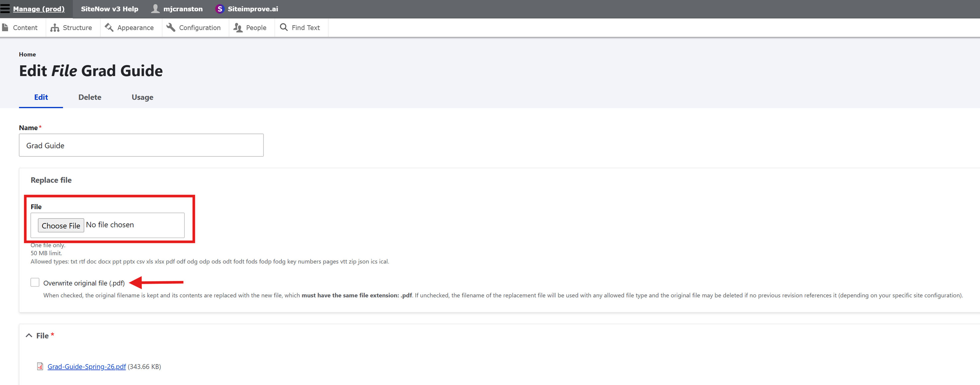Click the People icon in toolbar

(x=238, y=28)
